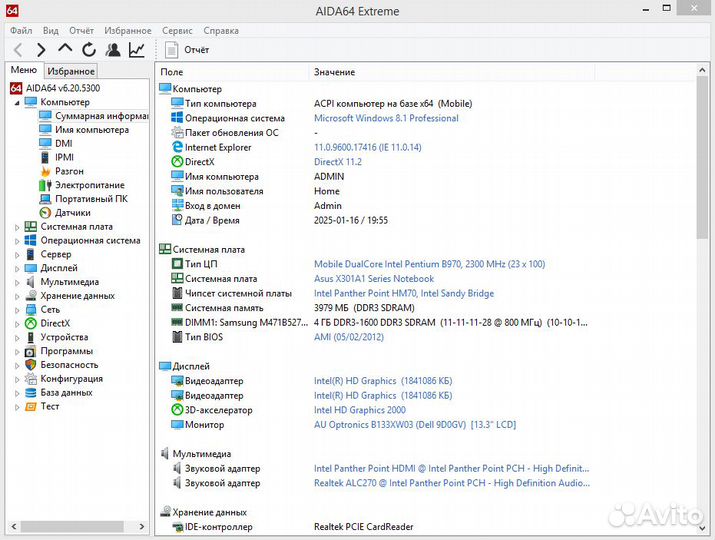Click the Windows icon beside Операционная система in tree
The height and width of the screenshot is (540, 715).
click(x=31, y=240)
